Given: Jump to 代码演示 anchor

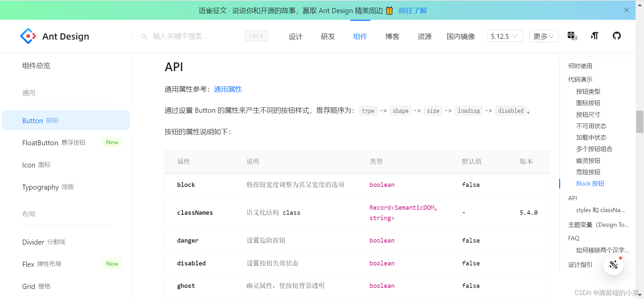Looking at the screenshot, I should [x=580, y=80].
